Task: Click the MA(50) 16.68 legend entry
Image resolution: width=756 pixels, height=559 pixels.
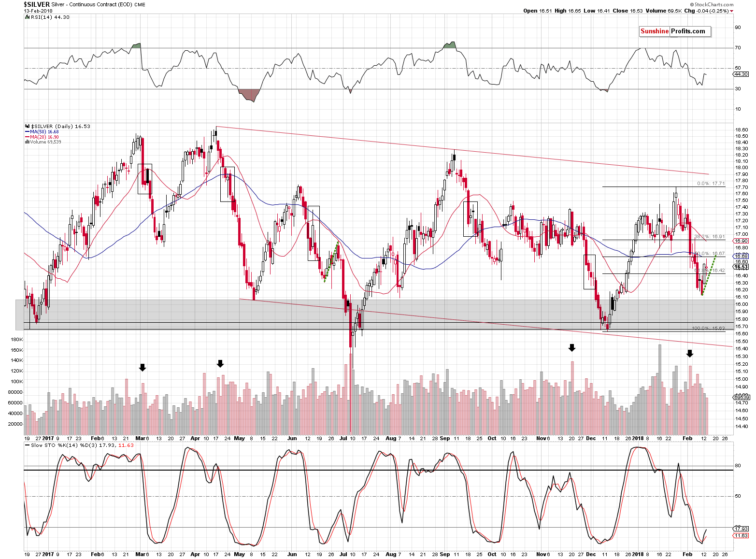Action: tap(44, 132)
